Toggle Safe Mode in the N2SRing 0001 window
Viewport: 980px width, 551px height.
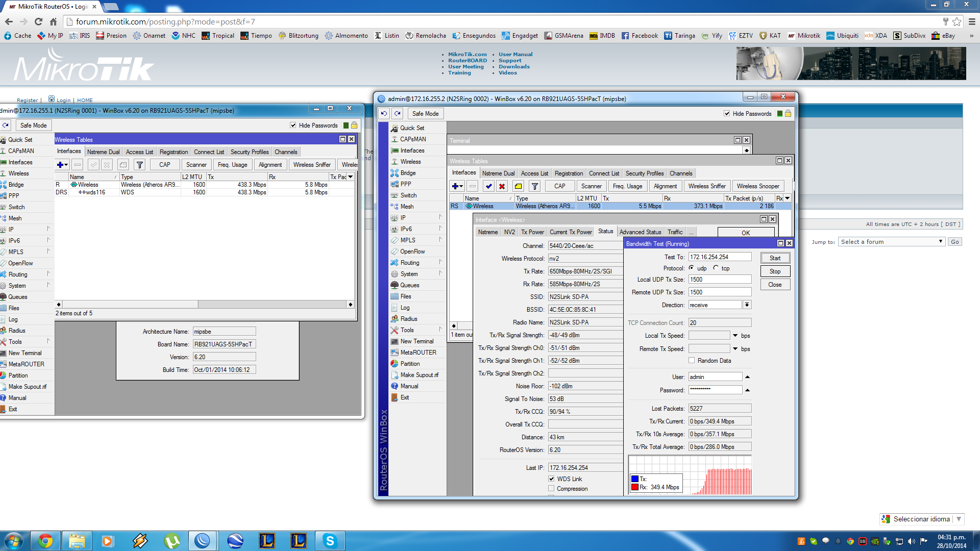point(33,126)
